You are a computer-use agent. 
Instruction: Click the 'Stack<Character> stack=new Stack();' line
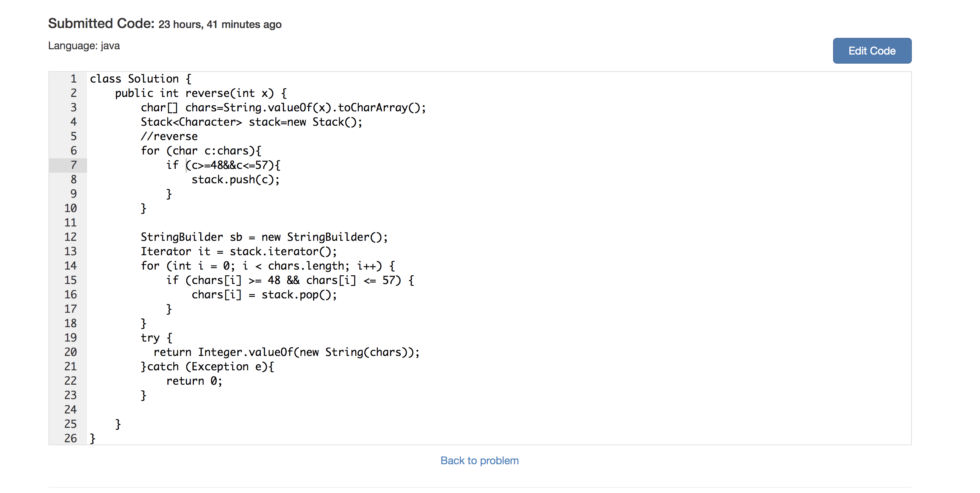point(251,122)
